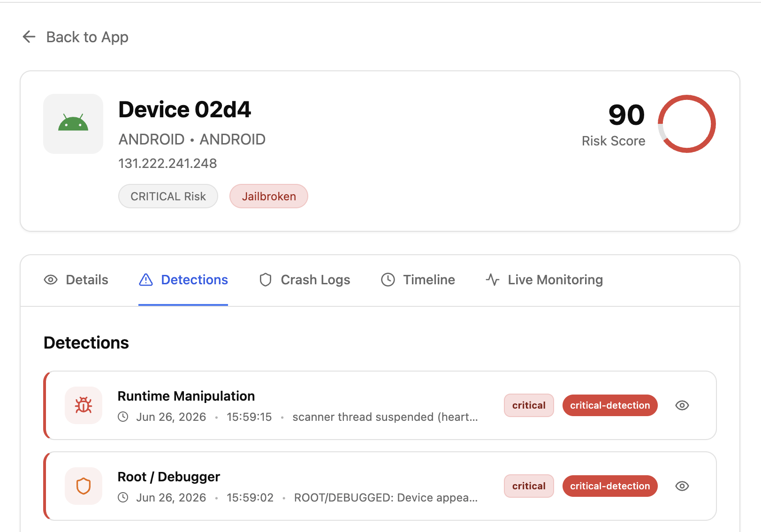This screenshot has width=761, height=532.
Task: Click the activity pulse icon for Live Monitoring
Action: point(493,280)
